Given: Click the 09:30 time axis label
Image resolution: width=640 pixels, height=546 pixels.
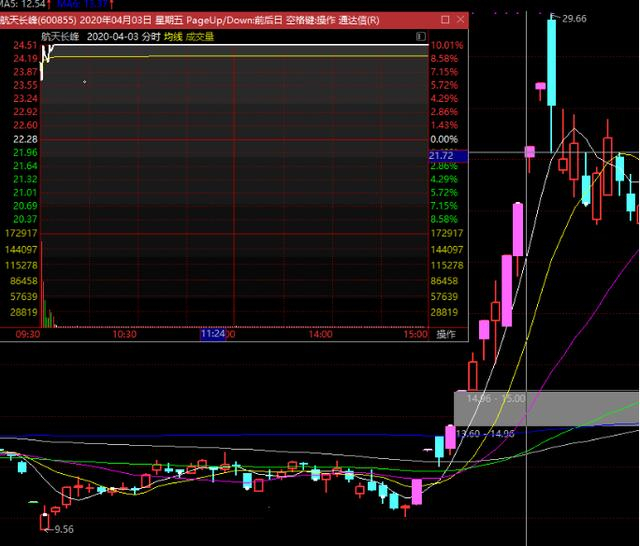Looking at the screenshot, I should [28, 334].
